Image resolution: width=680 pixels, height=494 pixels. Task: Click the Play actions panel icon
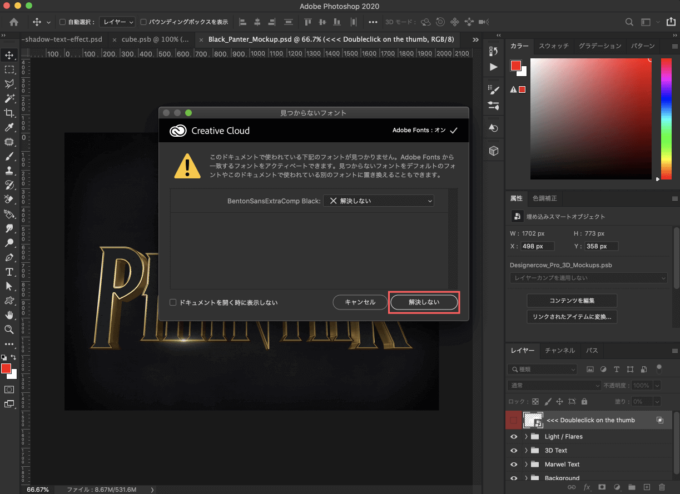coord(494,67)
